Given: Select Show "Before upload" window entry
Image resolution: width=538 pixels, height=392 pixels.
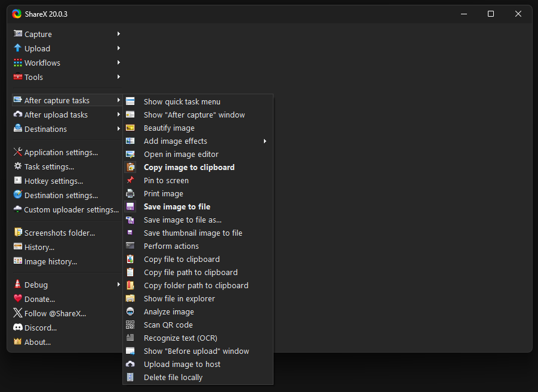Looking at the screenshot, I should click(198, 351).
